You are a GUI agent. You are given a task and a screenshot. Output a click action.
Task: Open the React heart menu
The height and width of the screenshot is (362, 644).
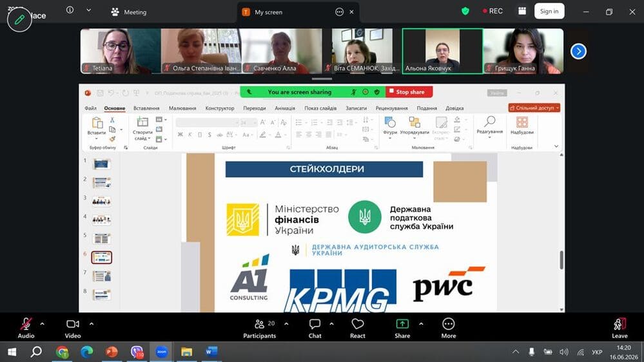click(x=358, y=329)
